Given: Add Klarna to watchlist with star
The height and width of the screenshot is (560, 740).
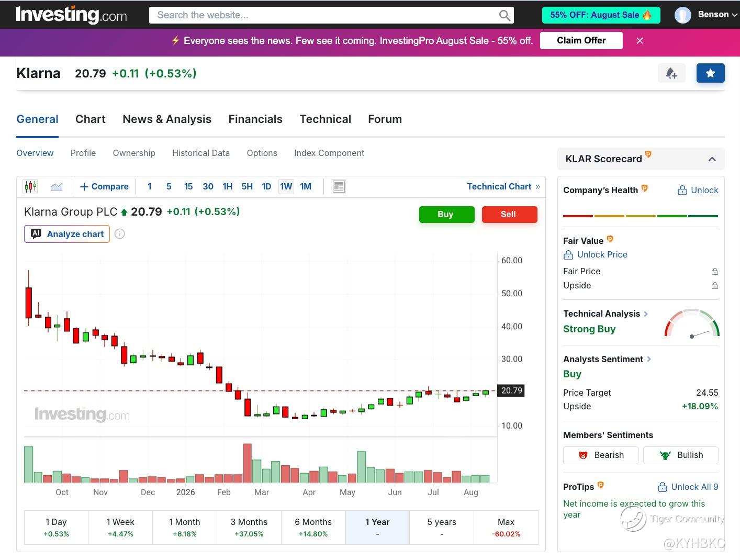Looking at the screenshot, I should [x=710, y=73].
